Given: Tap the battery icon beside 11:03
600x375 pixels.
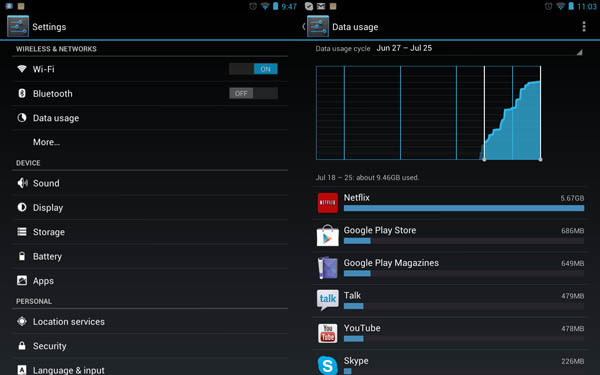Looking at the screenshot, I should [x=571, y=6].
